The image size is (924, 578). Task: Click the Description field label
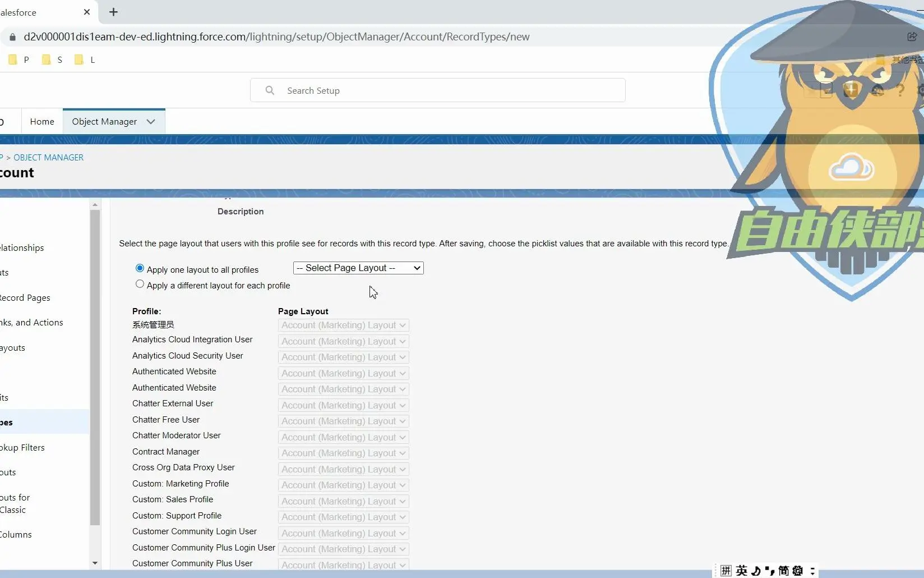(241, 212)
